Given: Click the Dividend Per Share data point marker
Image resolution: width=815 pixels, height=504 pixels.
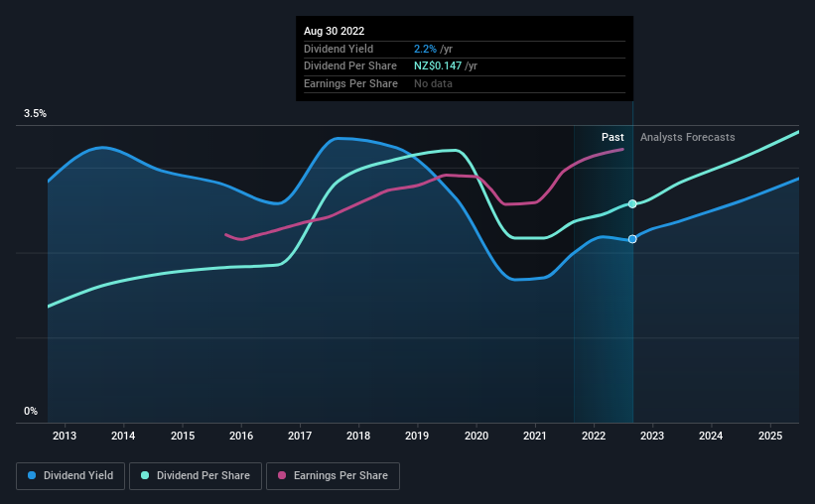Looking at the screenshot, I should [x=632, y=203].
